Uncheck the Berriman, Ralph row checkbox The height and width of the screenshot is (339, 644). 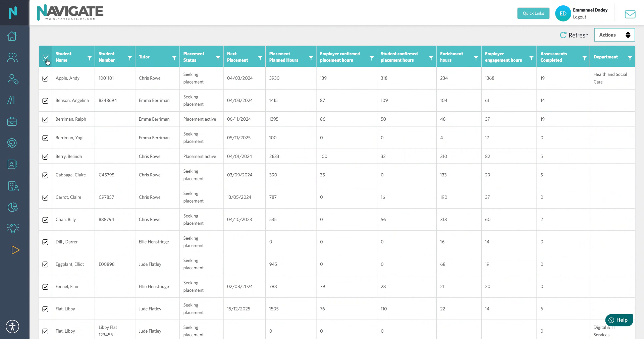(45, 119)
